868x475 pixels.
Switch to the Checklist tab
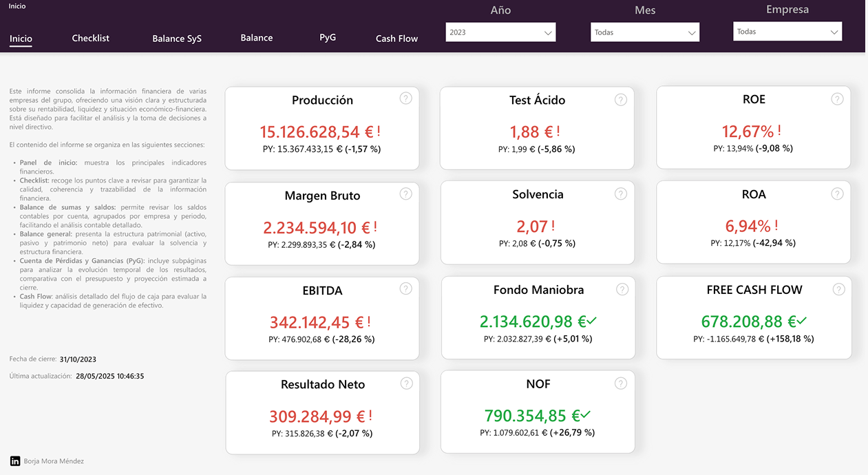(x=90, y=38)
